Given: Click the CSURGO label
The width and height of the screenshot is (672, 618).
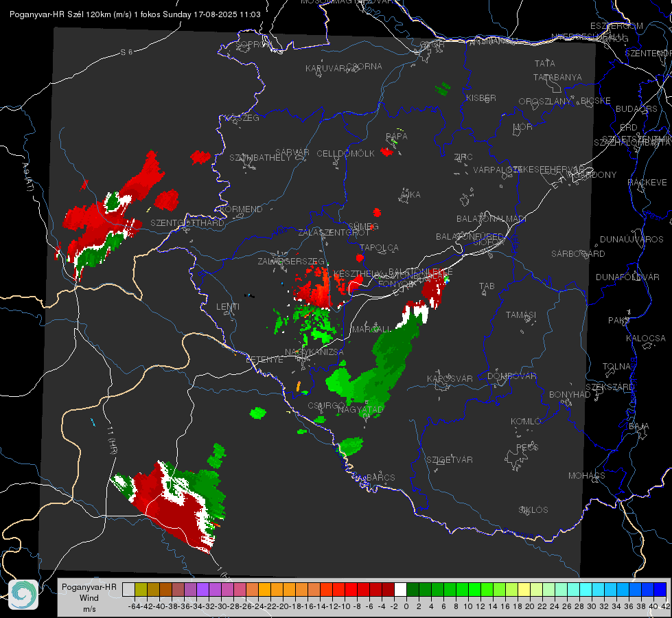Looking at the screenshot, I should point(326,406).
